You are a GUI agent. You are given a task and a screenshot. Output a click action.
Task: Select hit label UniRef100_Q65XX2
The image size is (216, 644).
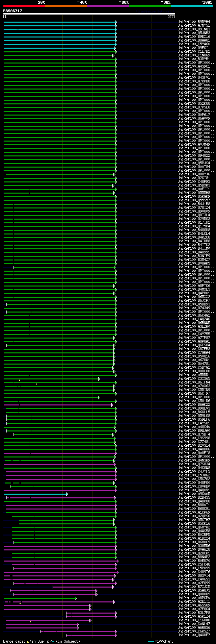coord(194,297)
